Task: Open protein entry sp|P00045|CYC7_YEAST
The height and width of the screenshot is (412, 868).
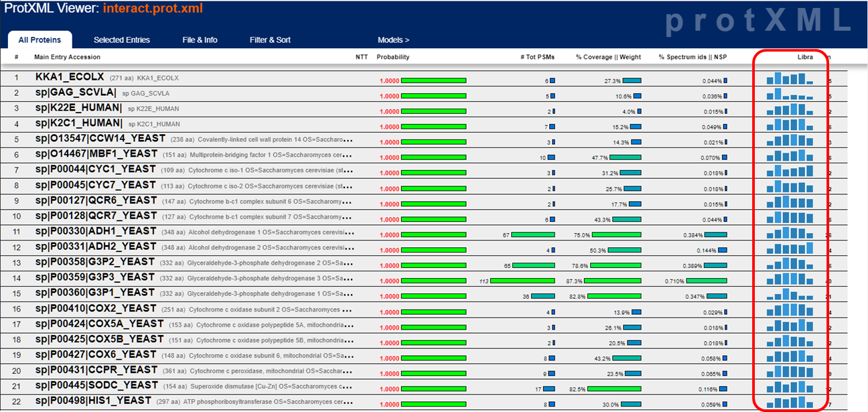Action: click(x=96, y=185)
